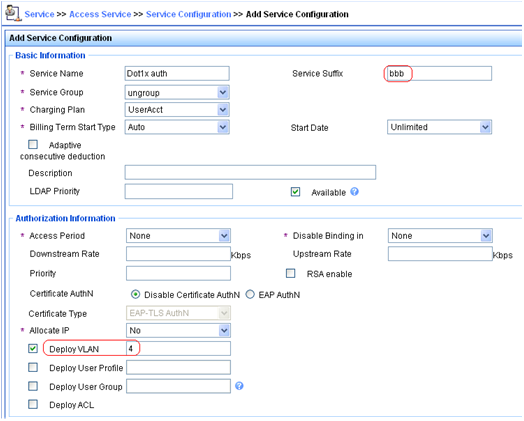Image resolution: width=524 pixels, height=421 pixels.
Task: Open Service Configuration breadcrumb link
Action: 188,14
